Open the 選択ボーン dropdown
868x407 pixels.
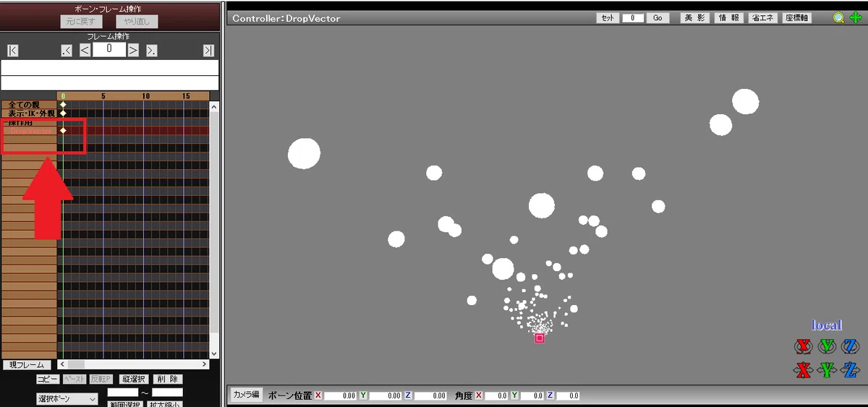tap(67, 399)
